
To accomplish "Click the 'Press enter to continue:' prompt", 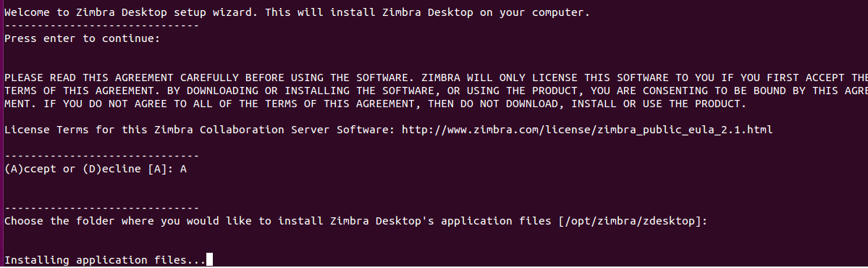I will 82,39.
